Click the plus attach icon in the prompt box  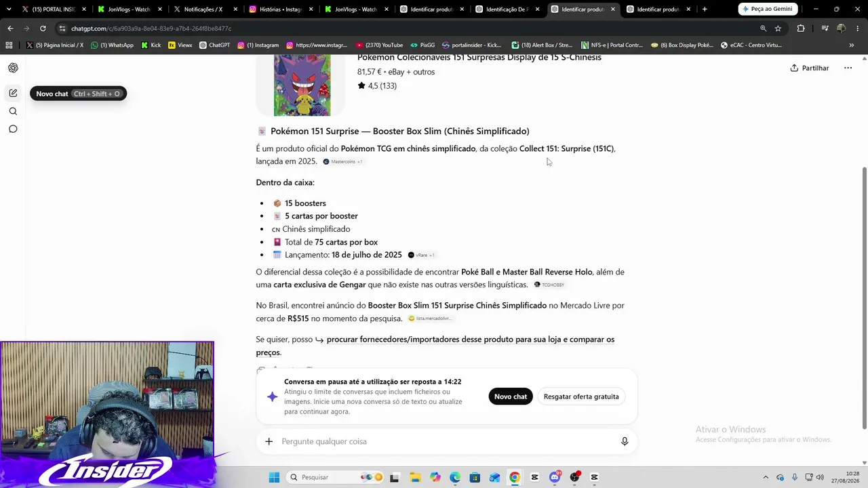click(269, 441)
